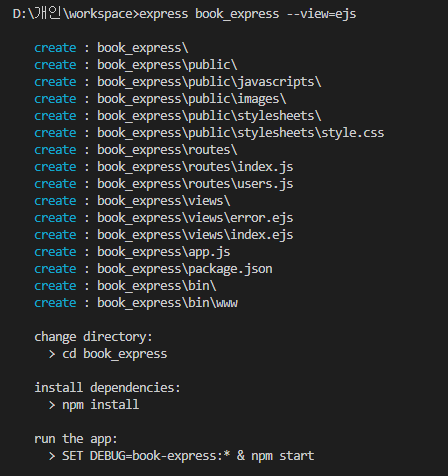Click the 'book_express\routes\users.js' line

click(164, 184)
